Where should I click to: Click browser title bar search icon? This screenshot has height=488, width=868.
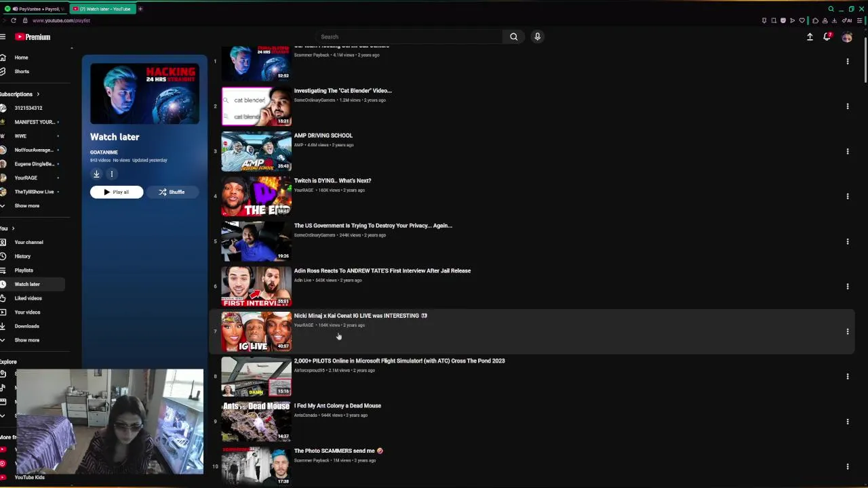[x=831, y=9]
